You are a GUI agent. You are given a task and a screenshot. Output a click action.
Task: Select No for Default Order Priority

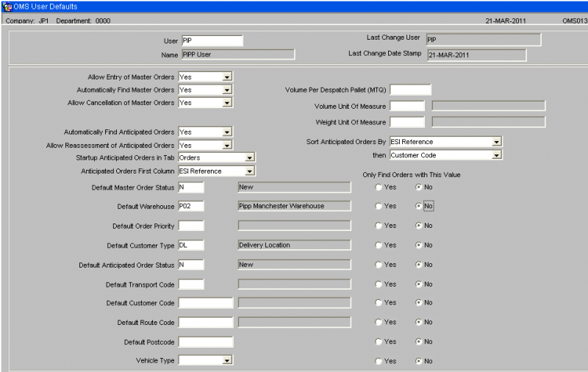coord(418,226)
